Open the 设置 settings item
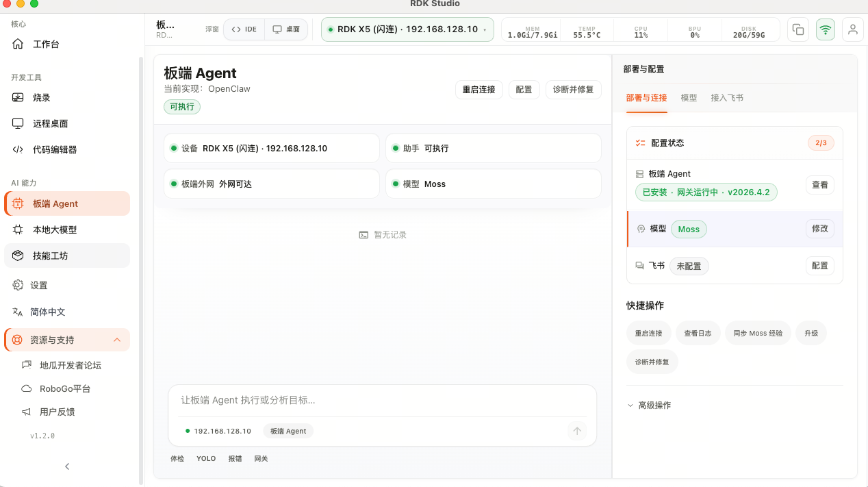 tap(67, 285)
